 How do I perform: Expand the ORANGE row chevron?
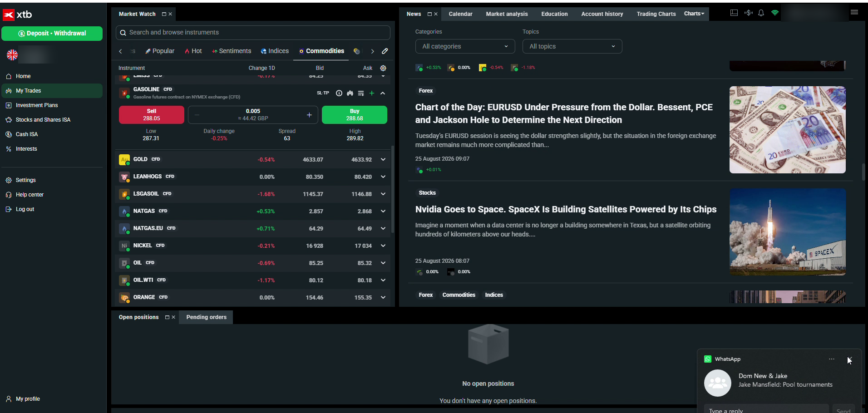(x=383, y=298)
